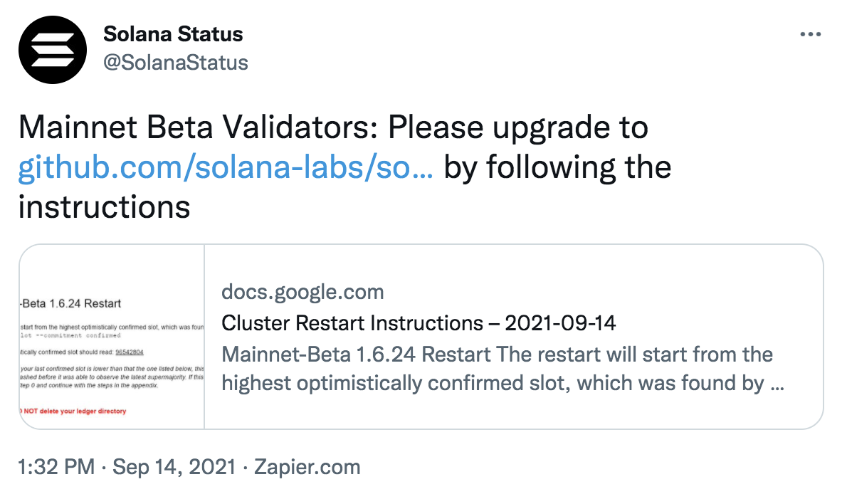Click the 'Beta 1.6.24 Restart' heading in preview
The width and height of the screenshot is (847, 504).
click(71, 303)
